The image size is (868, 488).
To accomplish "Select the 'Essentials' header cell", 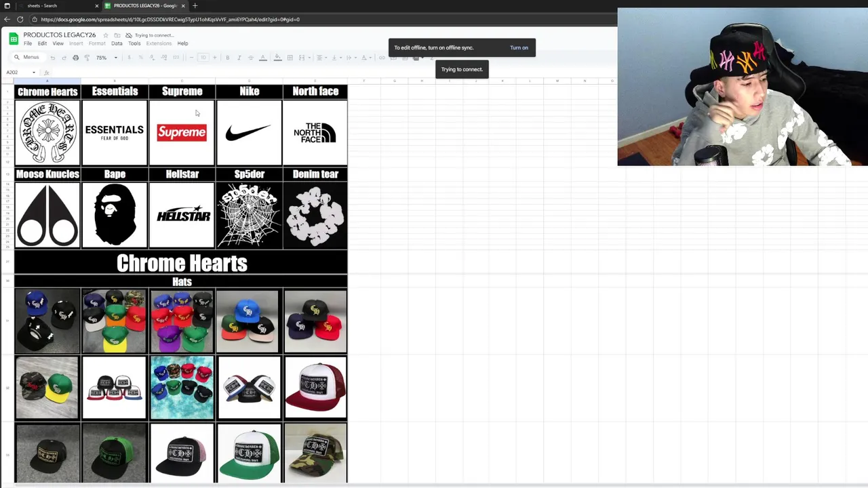I will pyautogui.click(x=115, y=91).
